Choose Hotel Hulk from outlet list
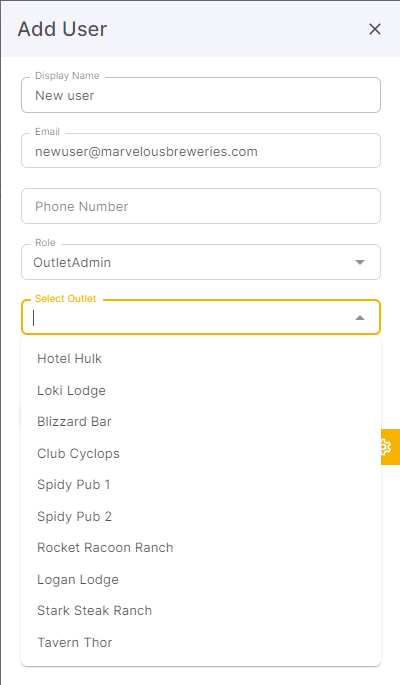400x685 pixels. point(201,359)
